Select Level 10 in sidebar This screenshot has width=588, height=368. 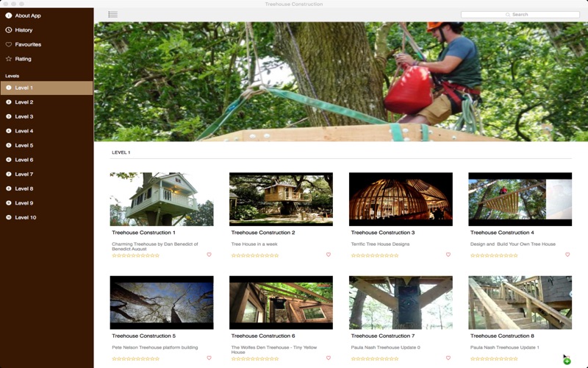click(x=46, y=217)
